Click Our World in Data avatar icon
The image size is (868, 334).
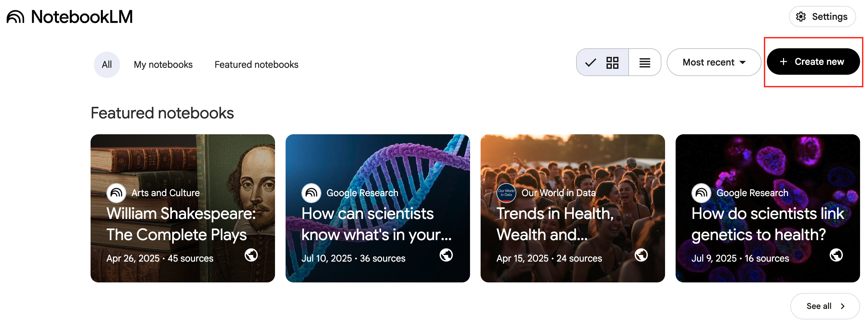506,193
